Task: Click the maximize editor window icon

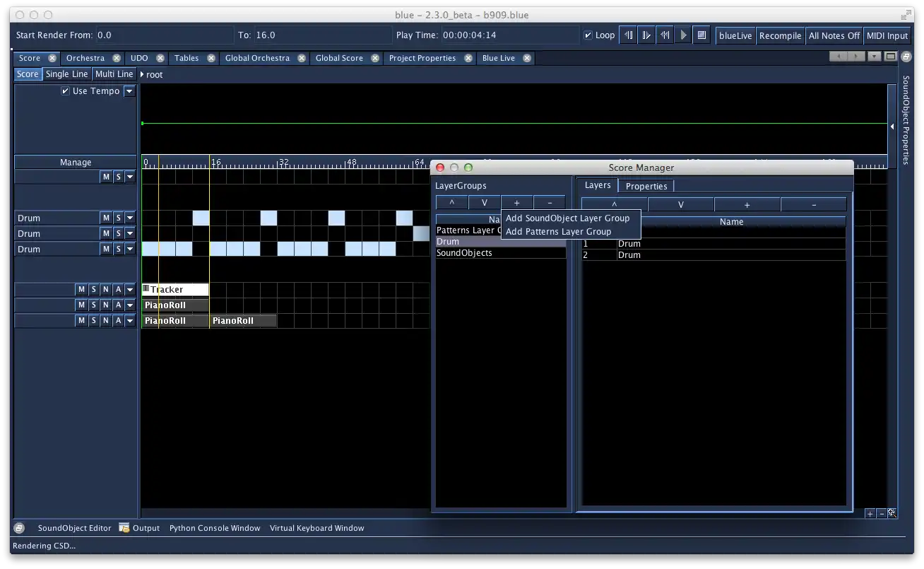Action: [891, 57]
